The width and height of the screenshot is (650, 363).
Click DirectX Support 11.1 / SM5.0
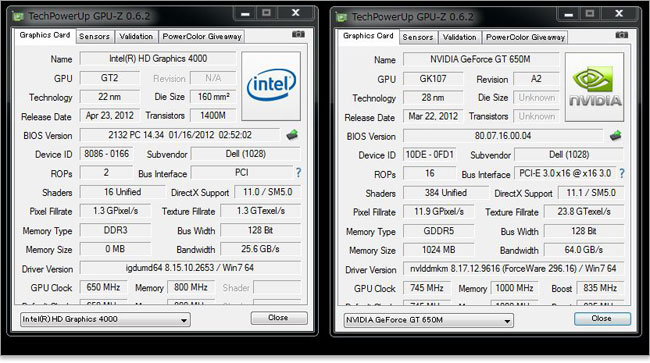click(591, 193)
